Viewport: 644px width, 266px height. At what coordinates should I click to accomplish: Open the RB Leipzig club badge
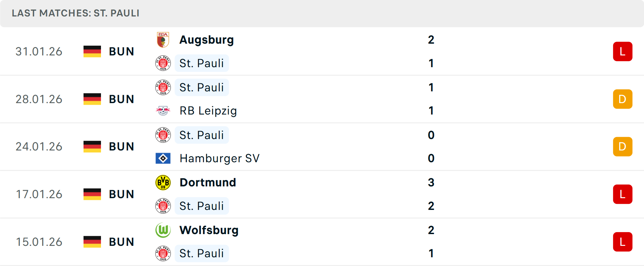coord(163,111)
